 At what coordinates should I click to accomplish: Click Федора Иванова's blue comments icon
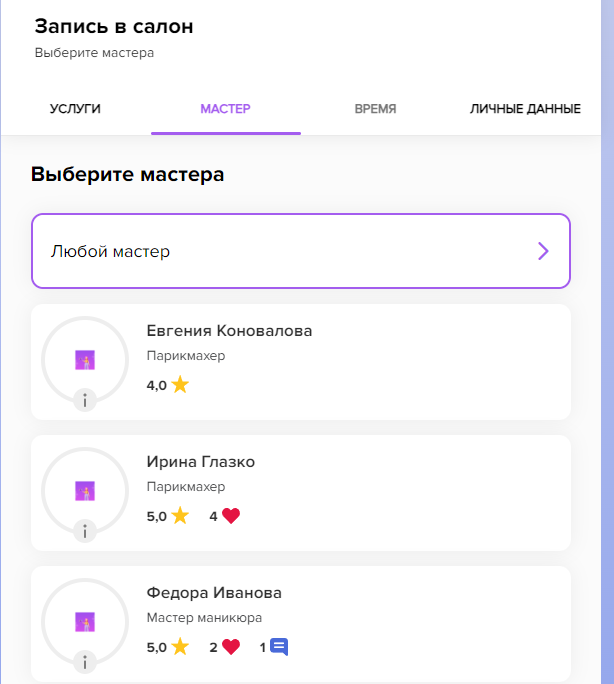click(x=279, y=647)
